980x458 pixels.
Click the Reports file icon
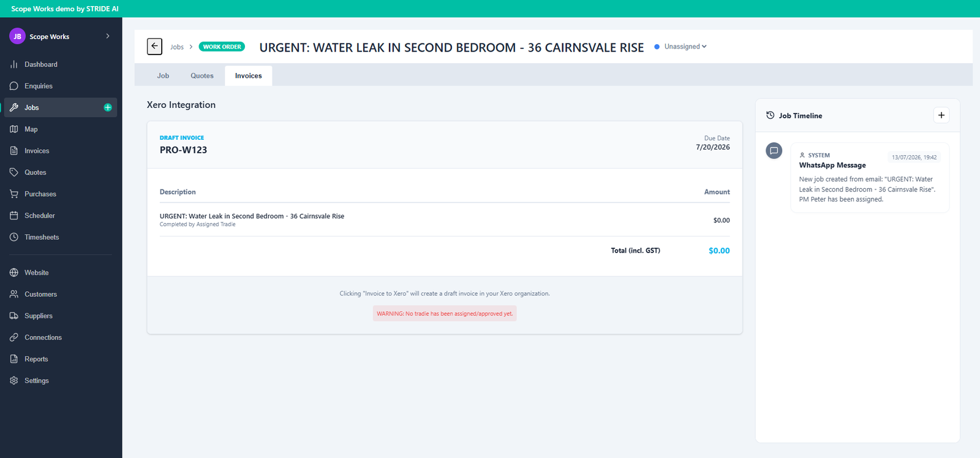click(14, 359)
